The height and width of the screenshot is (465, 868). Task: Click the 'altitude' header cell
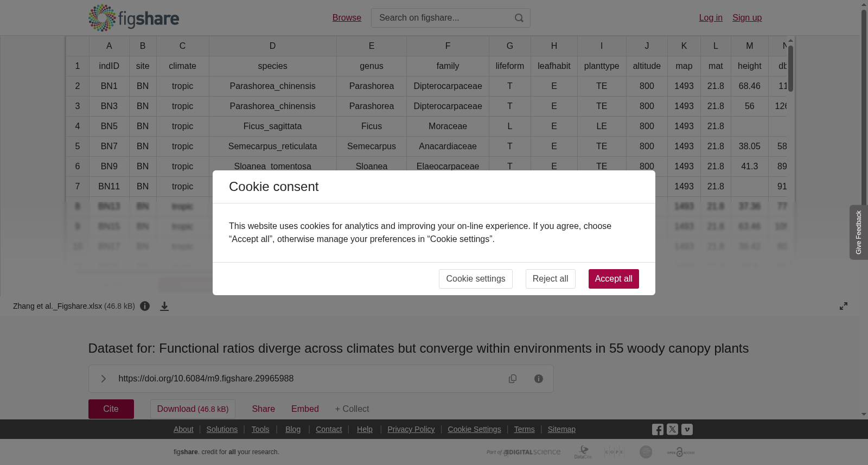click(x=647, y=66)
